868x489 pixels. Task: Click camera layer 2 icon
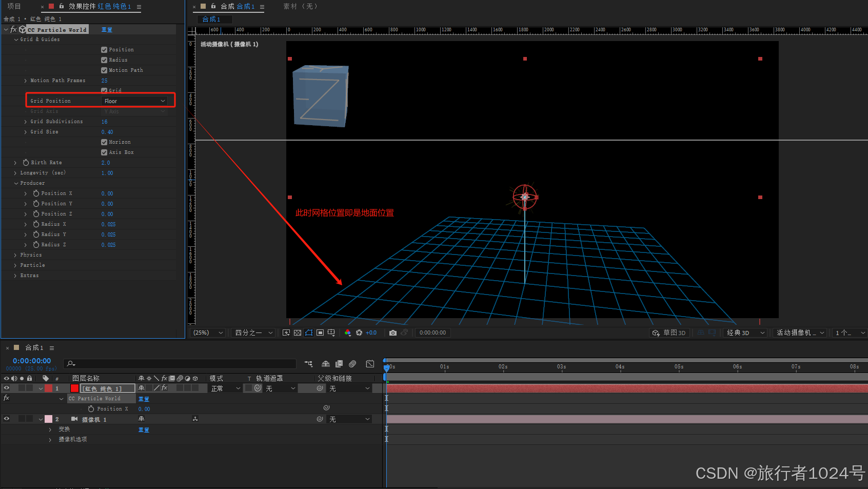(74, 419)
